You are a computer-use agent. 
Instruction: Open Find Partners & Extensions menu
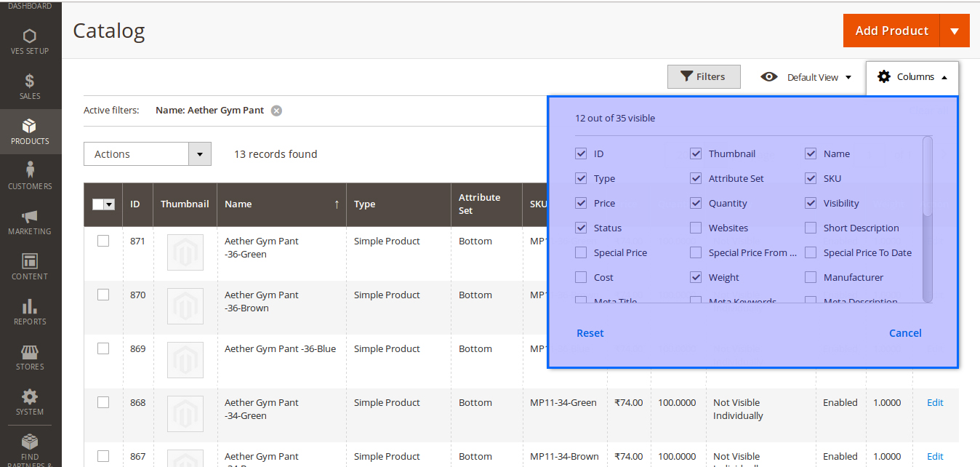click(x=30, y=450)
